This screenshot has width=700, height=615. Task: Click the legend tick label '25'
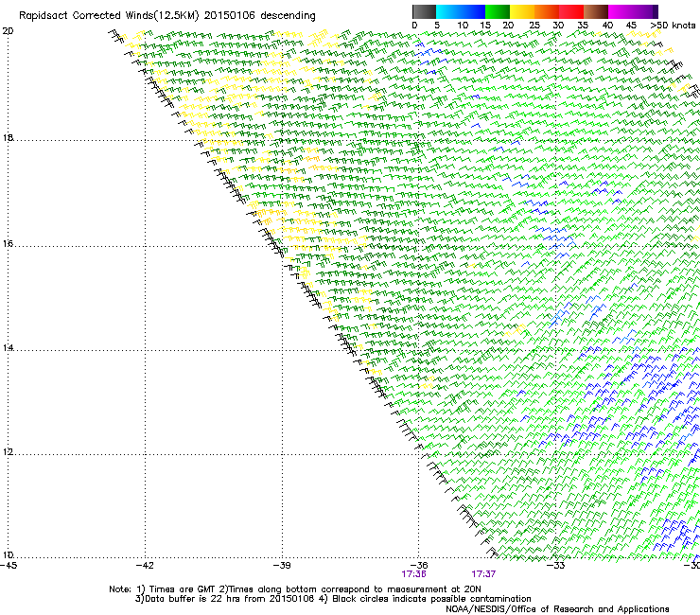pyautogui.click(x=534, y=26)
